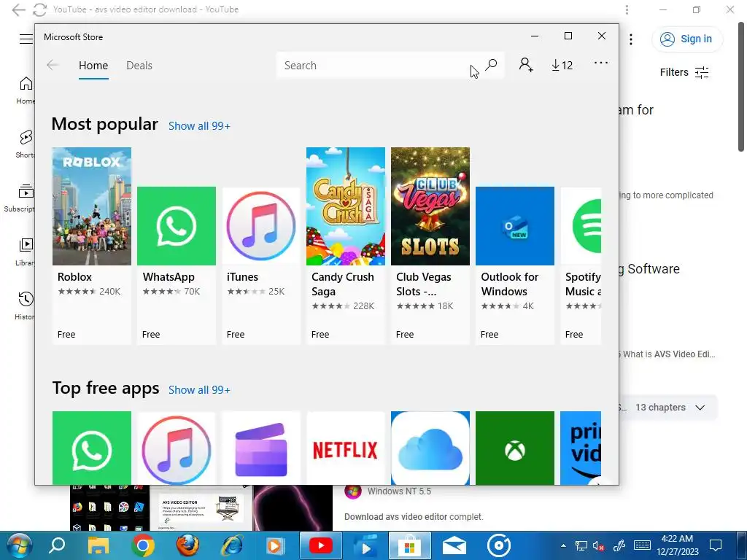Open the Store's three-dot See more menu

point(601,63)
